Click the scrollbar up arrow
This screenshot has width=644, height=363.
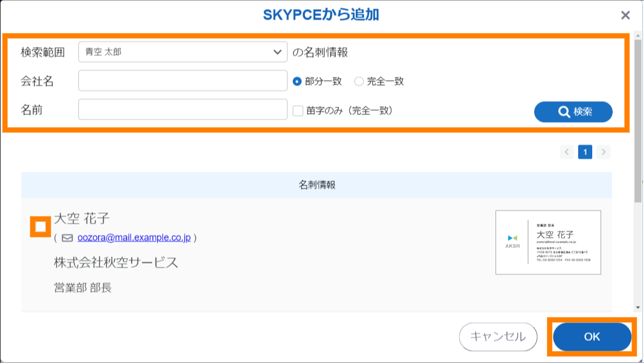point(638,33)
